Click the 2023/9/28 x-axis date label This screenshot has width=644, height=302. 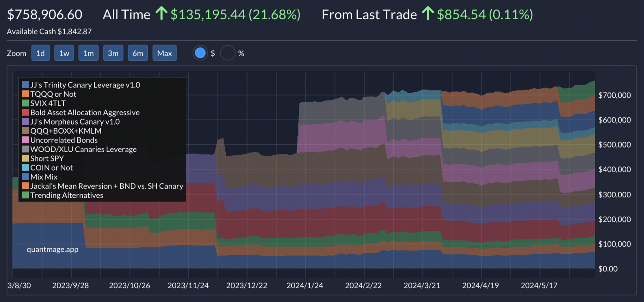[x=70, y=286]
